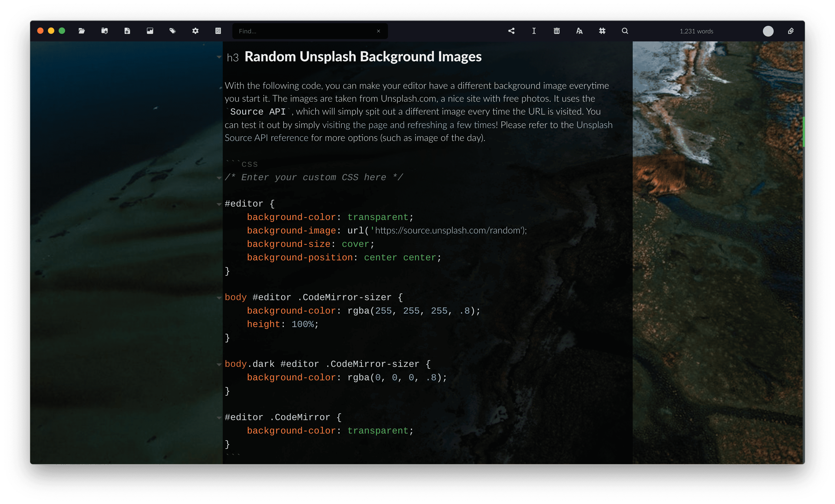The width and height of the screenshot is (835, 504).
Task: Click the hash symbol icon in toolbar
Action: tap(602, 31)
